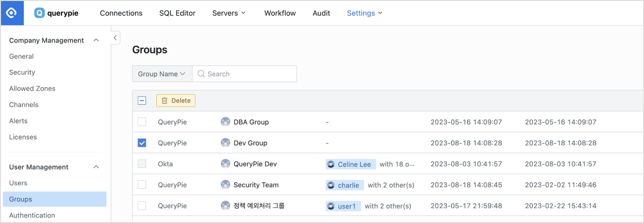Click the Groups page heading

click(x=150, y=50)
